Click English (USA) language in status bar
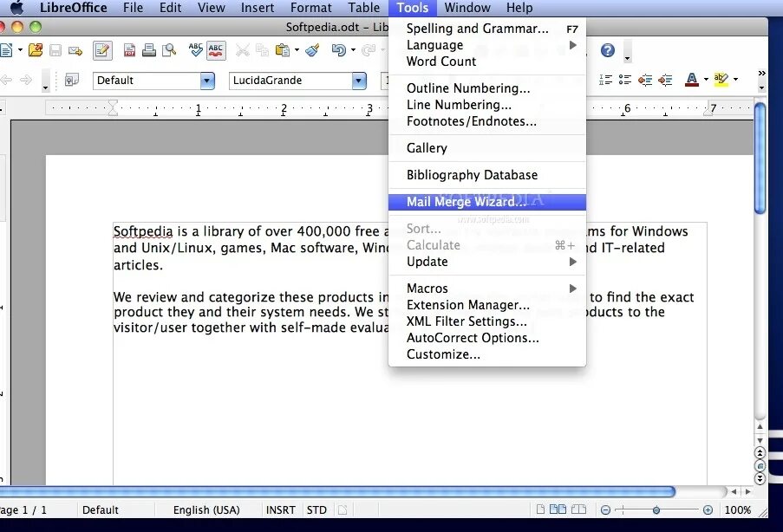This screenshot has width=783, height=532. (206, 510)
